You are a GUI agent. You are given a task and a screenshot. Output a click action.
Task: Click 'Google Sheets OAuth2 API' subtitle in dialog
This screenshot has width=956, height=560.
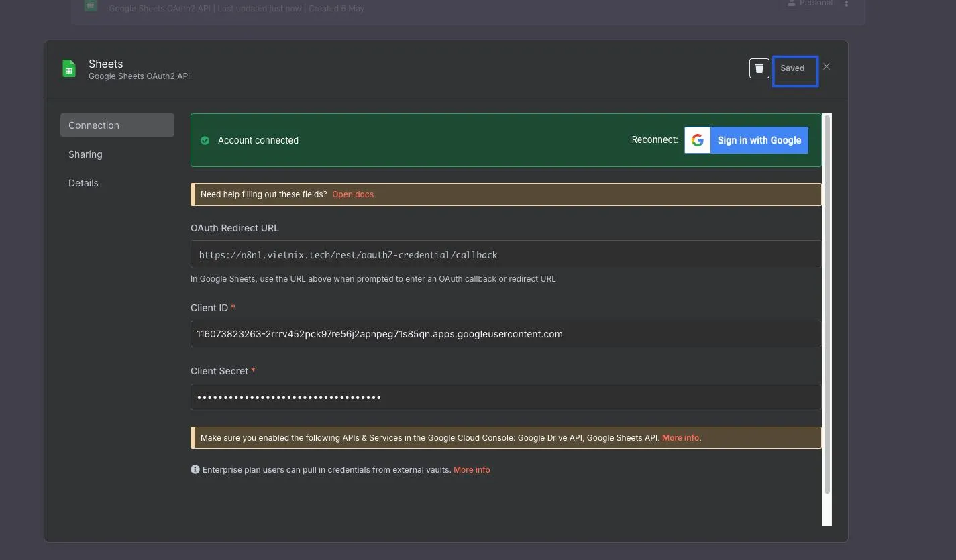[x=140, y=76]
